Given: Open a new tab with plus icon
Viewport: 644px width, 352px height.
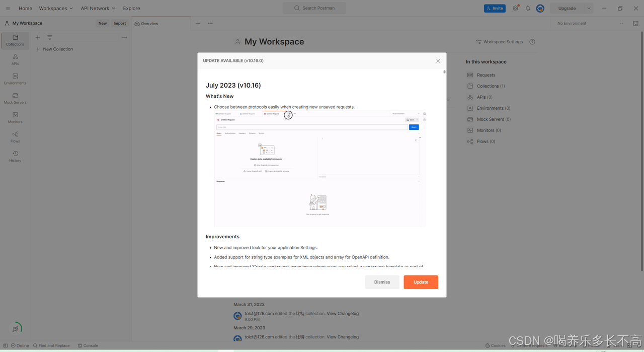Looking at the screenshot, I should coord(198,24).
